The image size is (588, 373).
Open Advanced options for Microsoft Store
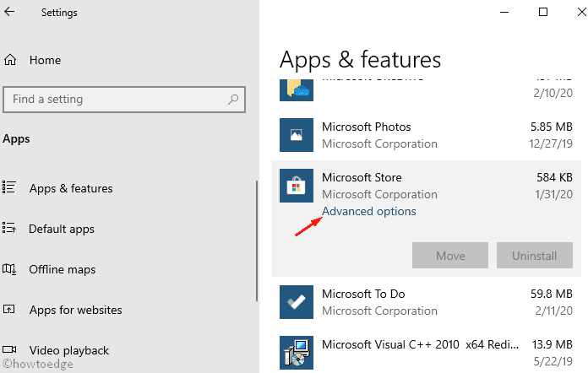pos(369,211)
